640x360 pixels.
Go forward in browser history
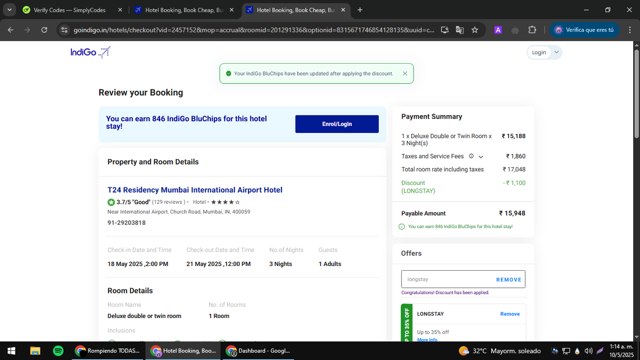(27, 30)
